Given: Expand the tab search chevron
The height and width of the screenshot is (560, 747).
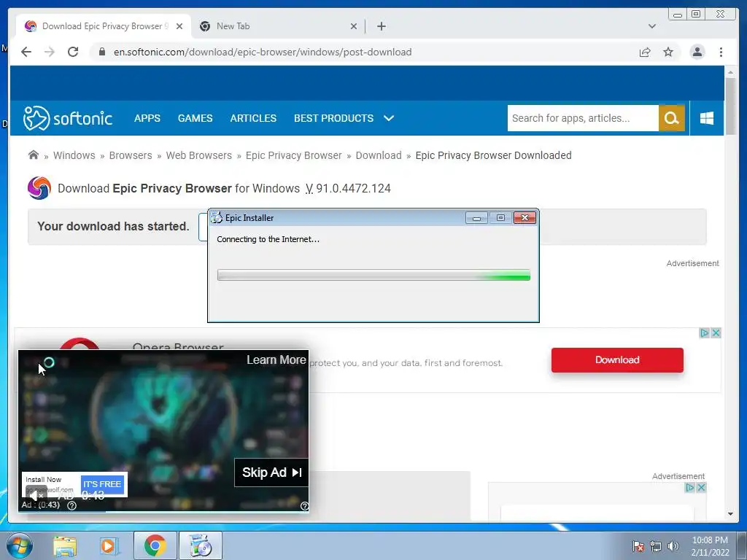Looking at the screenshot, I should 652,26.
